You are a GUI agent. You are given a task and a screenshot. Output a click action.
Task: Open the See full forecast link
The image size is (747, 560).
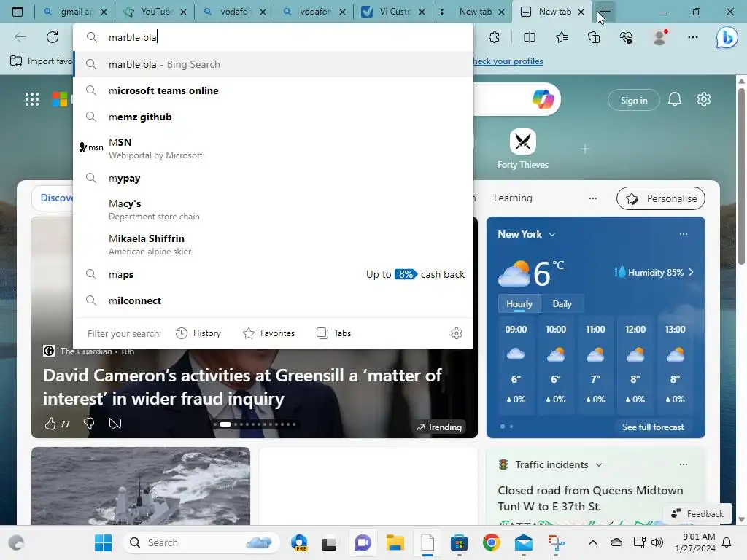(653, 427)
